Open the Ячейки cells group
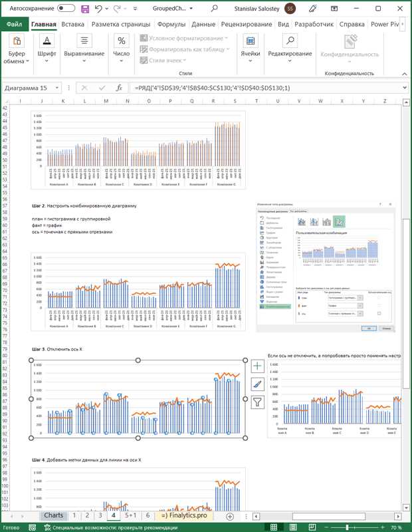The height and width of the screenshot is (532, 412). (251, 49)
